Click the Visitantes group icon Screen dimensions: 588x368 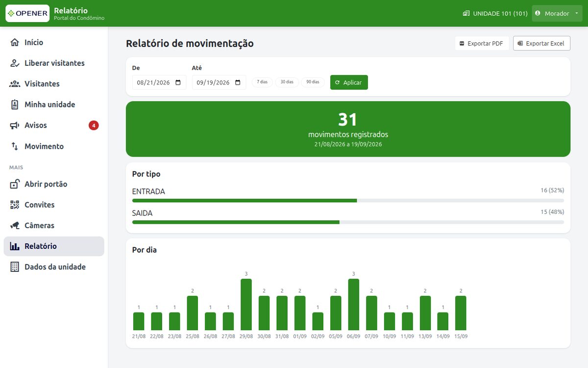point(15,84)
